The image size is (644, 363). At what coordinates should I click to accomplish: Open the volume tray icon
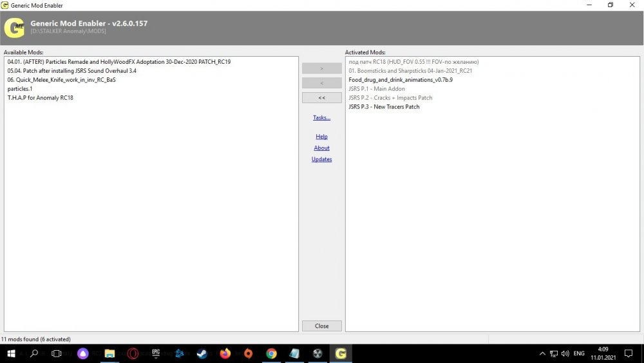(565, 353)
